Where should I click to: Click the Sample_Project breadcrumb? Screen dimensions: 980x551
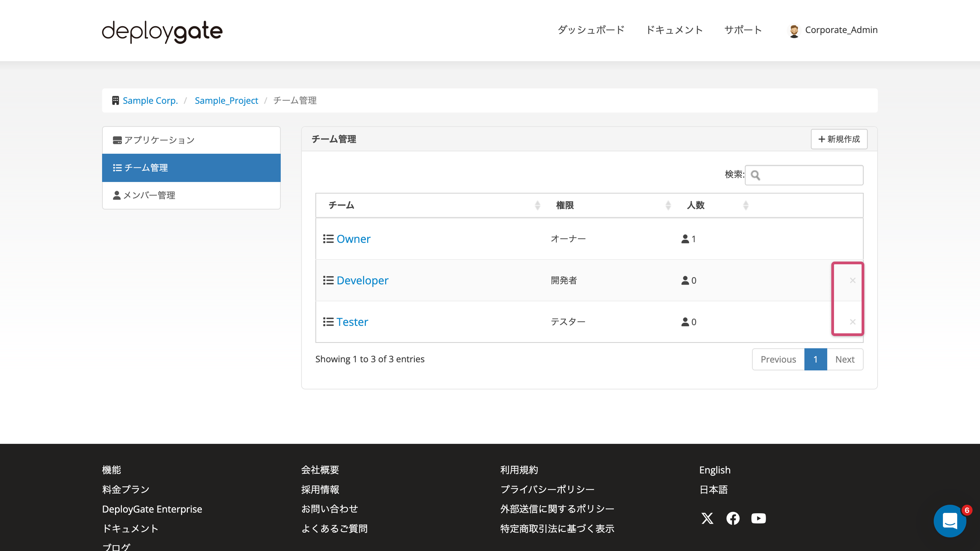[x=226, y=100]
